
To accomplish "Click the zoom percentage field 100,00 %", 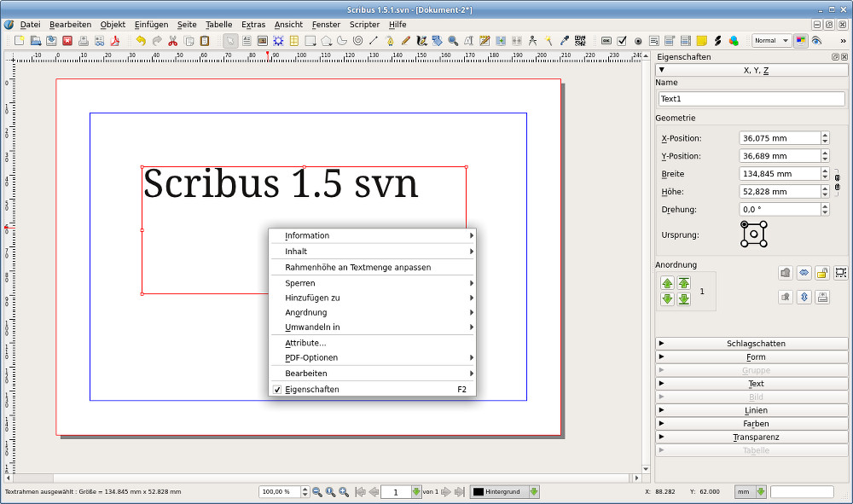I will point(280,491).
